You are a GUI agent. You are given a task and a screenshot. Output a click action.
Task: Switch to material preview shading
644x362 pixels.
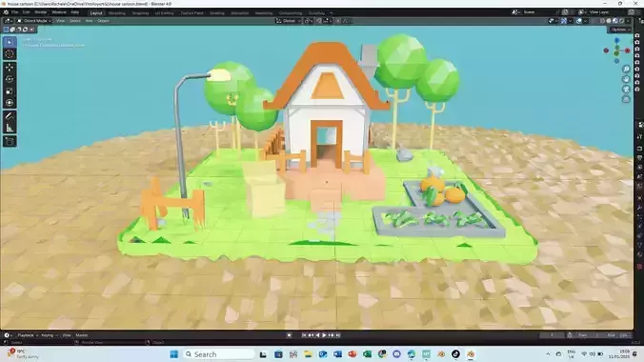click(614, 21)
